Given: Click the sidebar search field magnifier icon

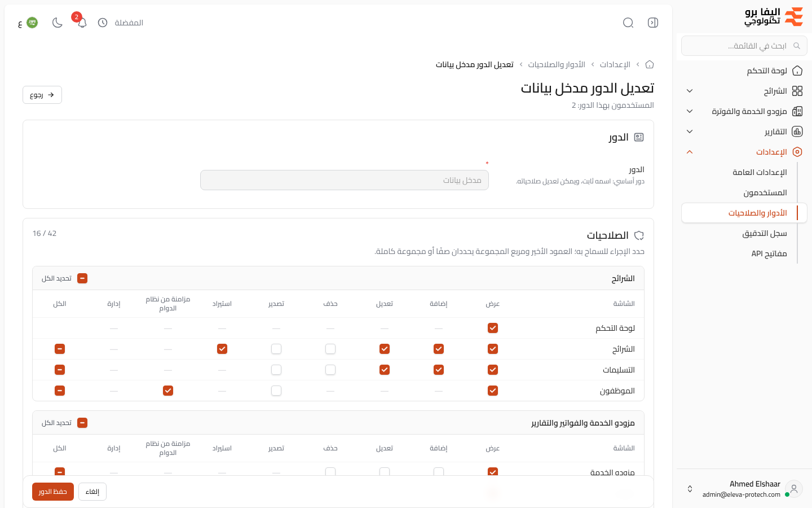Looking at the screenshot, I should (x=797, y=46).
